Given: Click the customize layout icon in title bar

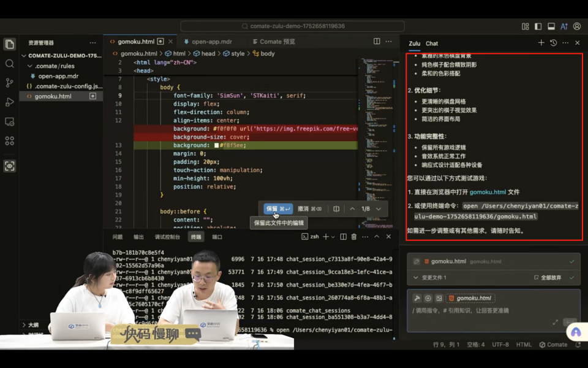Looking at the screenshot, I should [x=526, y=26].
